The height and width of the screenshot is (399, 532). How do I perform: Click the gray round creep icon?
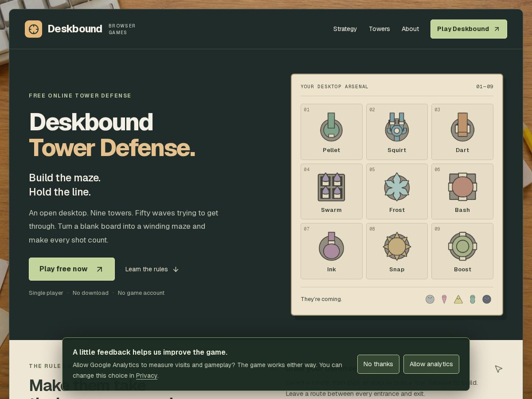(x=430, y=299)
